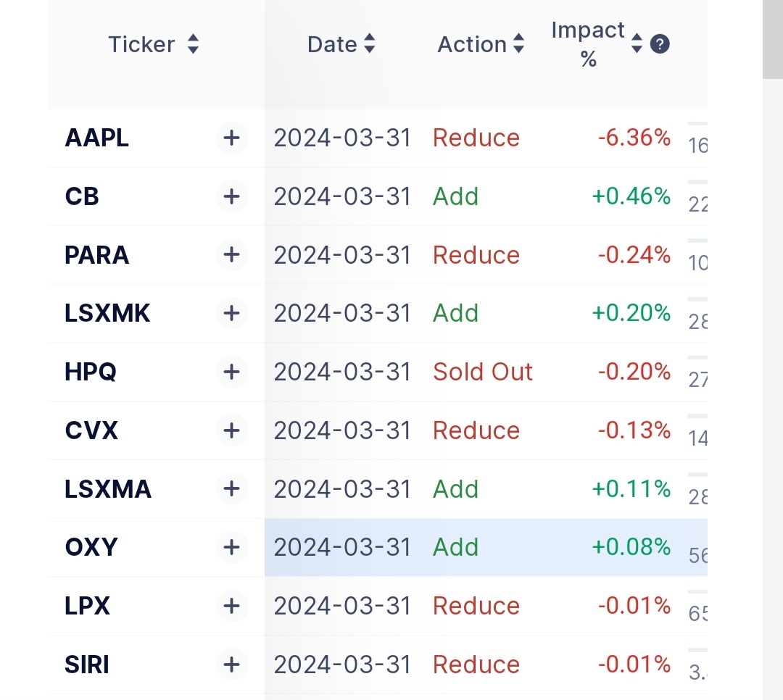Open the LPX ticker link

[88, 606]
